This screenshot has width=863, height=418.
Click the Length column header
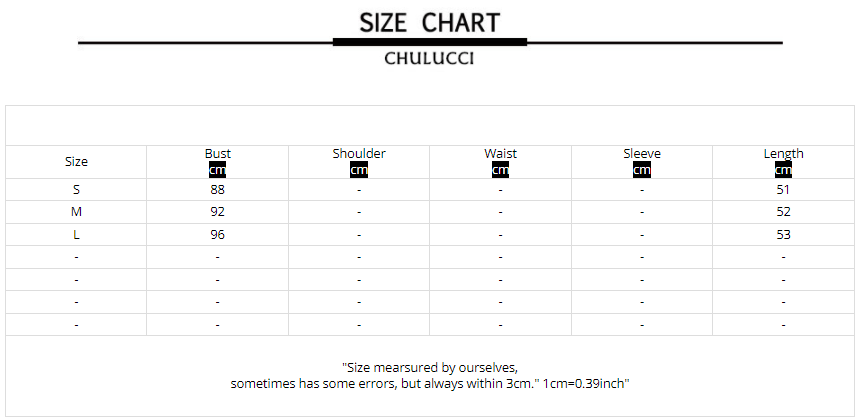783,153
